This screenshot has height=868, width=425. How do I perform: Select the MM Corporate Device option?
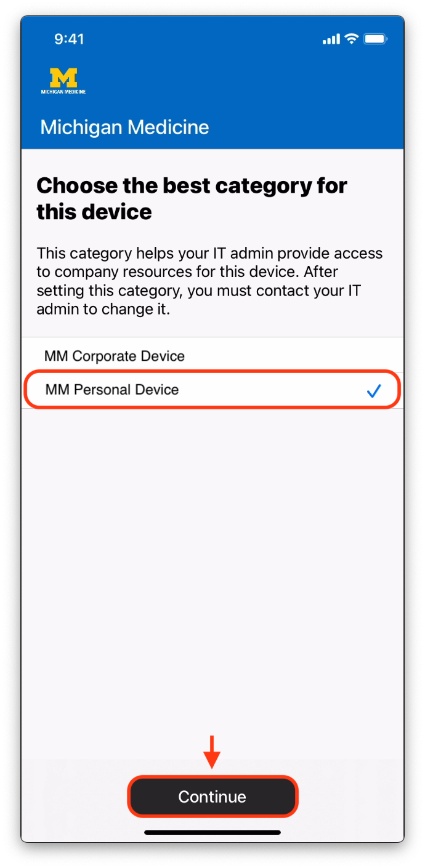click(212, 355)
